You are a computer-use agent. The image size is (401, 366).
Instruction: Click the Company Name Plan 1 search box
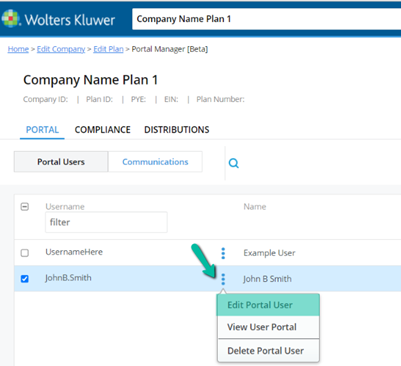tap(267, 19)
